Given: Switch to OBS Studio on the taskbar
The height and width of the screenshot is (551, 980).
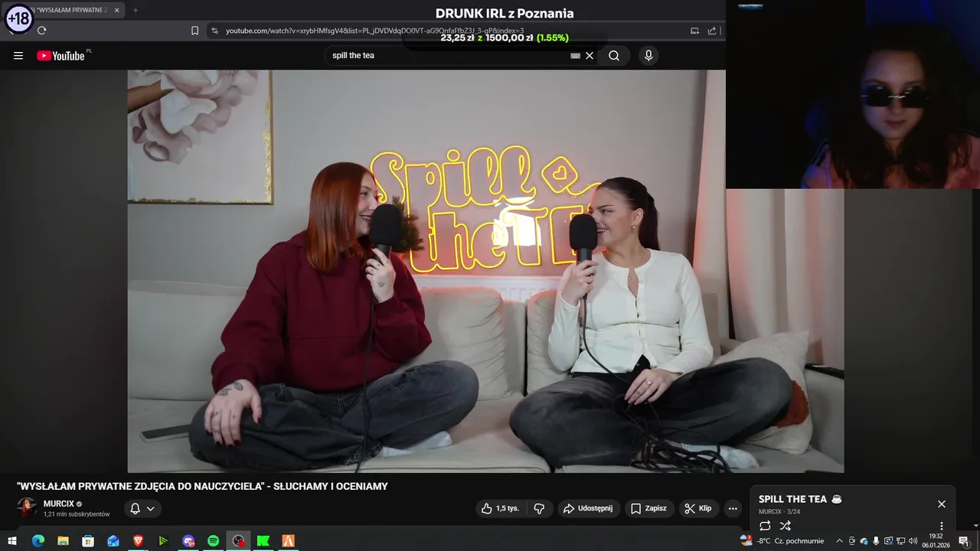Looking at the screenshot, I should tap(238, 541).
